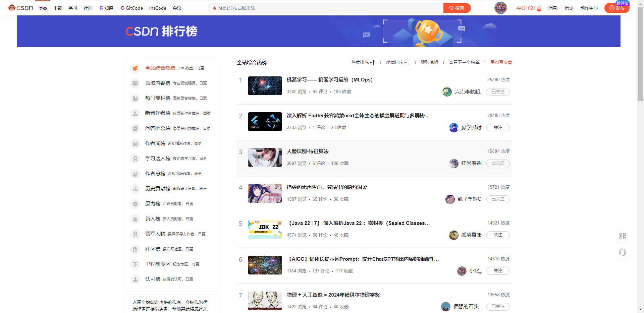
Task: Open the 博客 nav menu
Action: (43, 8)
